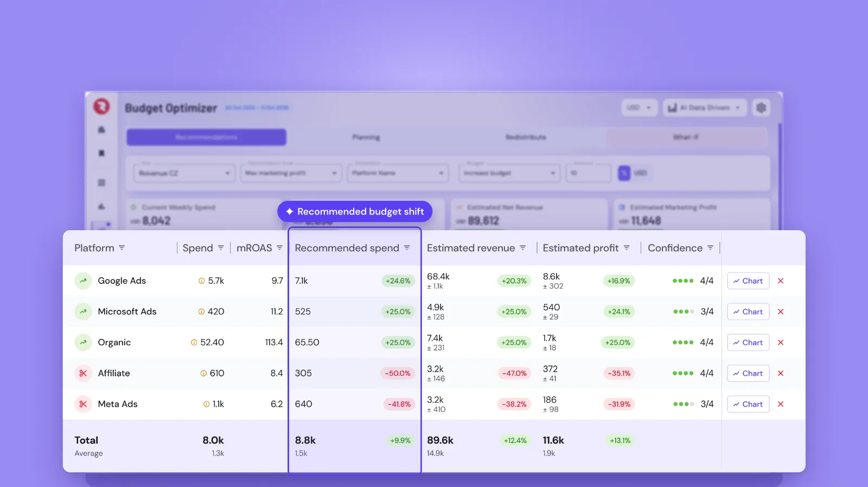Click the Chart button in the Meta Ads row
Image resolution: width=868 pixels, height=487 pixels.
748,404
